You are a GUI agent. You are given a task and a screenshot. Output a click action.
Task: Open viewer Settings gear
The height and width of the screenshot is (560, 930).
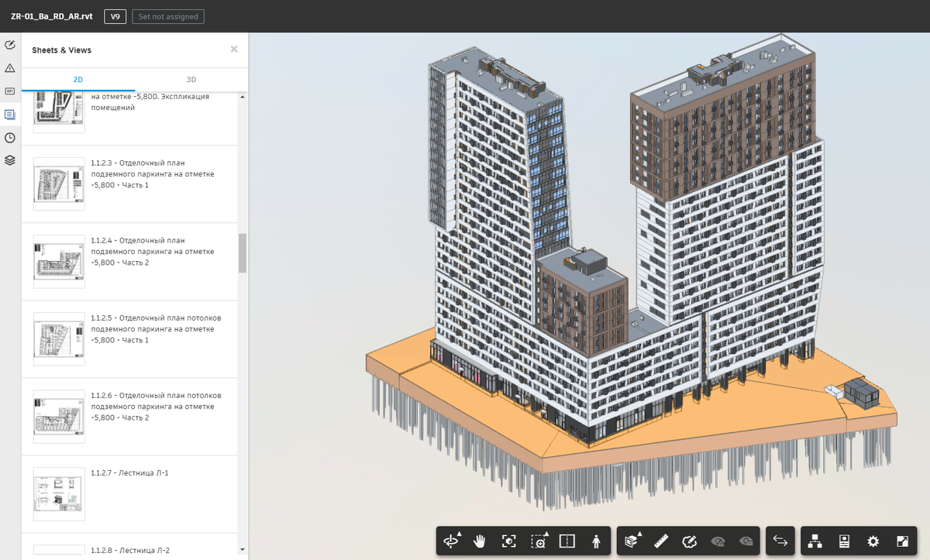click(873, 541)
